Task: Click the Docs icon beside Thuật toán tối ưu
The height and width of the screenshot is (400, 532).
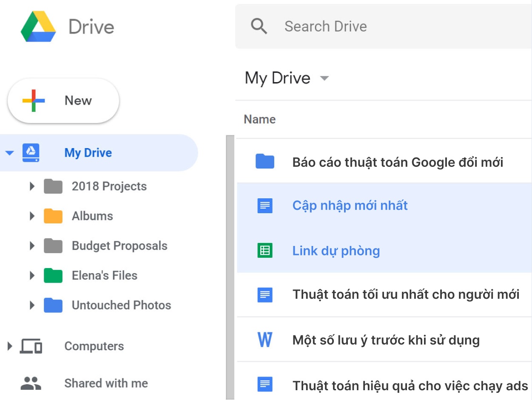Action: coord(265,294)
